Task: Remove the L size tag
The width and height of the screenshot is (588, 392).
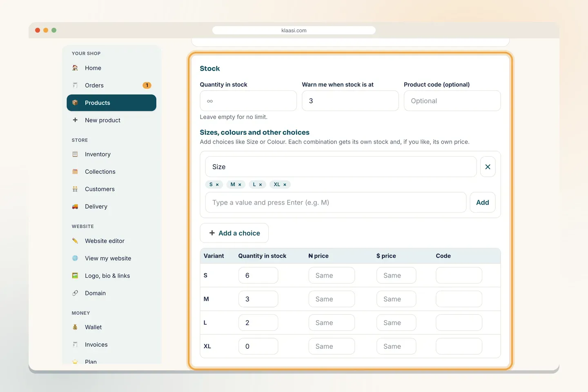Action: (261, 185)
